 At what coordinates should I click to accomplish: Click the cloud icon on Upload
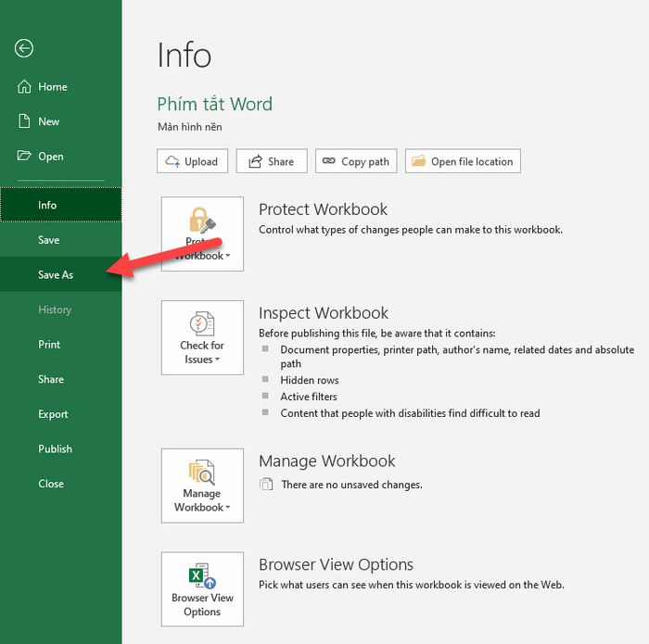[x=172, y=161]
